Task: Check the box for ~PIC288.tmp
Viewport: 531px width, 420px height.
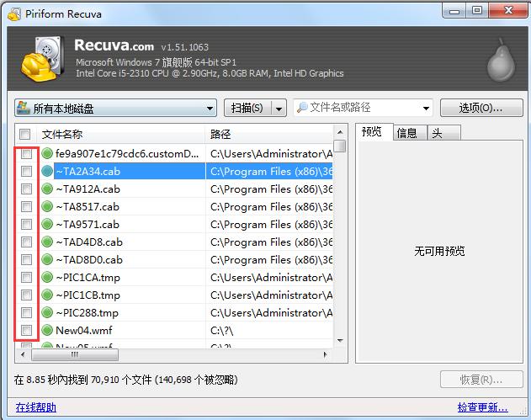Action: 26,312
